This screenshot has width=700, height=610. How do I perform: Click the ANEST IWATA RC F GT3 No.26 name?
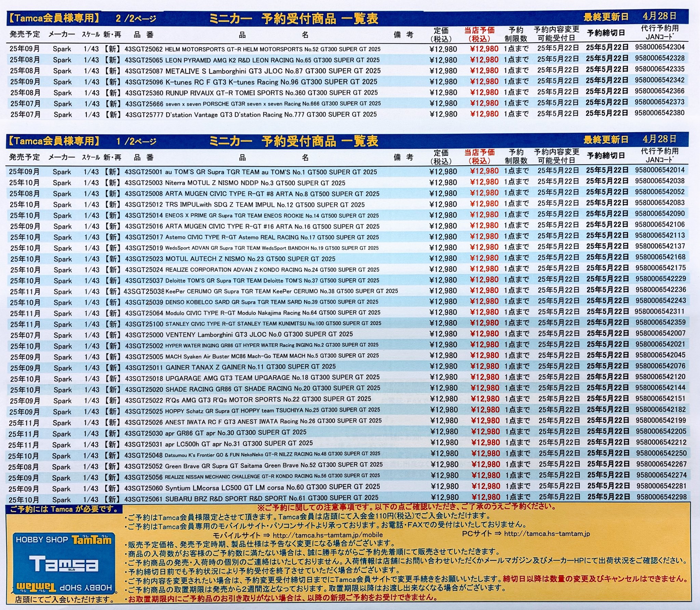click(x=273, y=421)
